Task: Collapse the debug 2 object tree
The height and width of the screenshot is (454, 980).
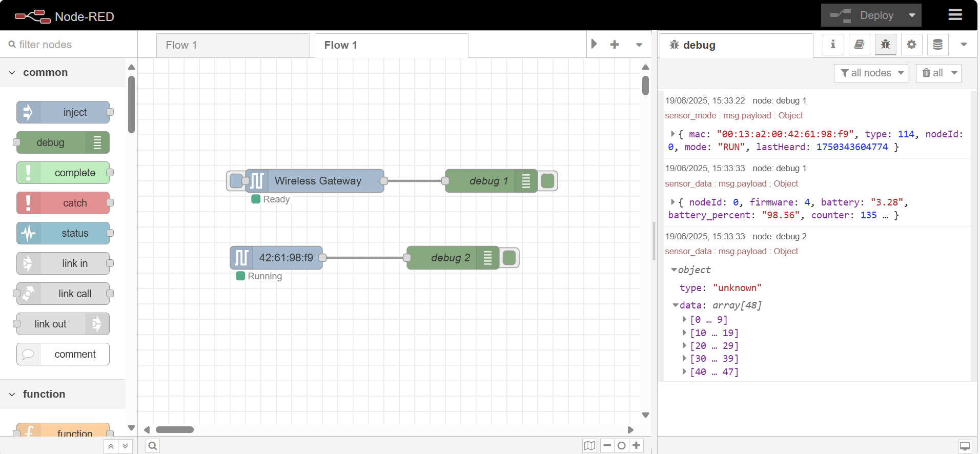Action: (673, 270)
